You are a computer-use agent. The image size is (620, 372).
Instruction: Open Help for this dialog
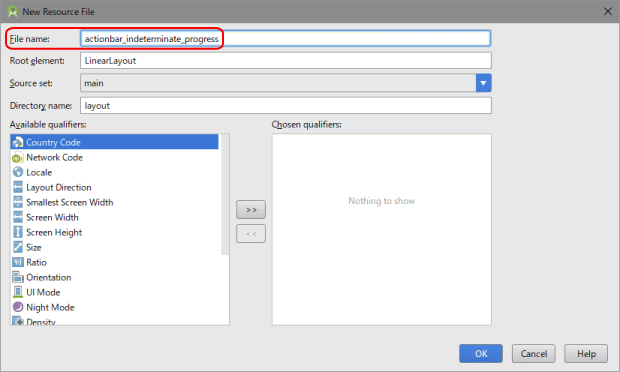(x=586, y=353)
